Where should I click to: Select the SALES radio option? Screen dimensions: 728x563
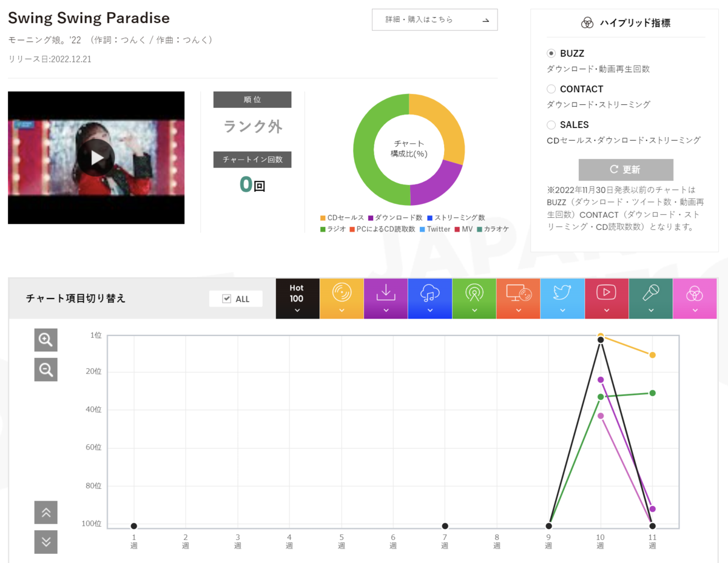[x=551, y=125]
